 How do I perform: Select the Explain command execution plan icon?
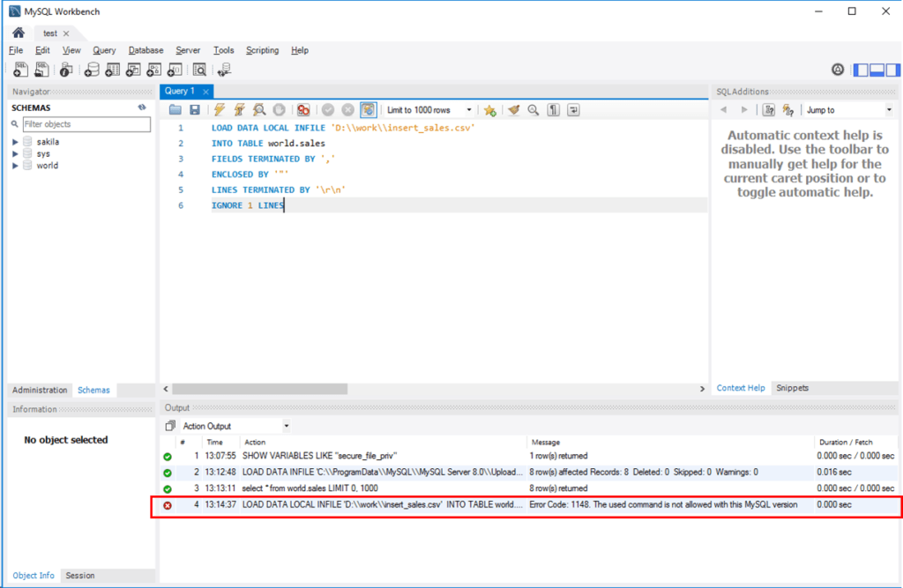click(258, 109)
